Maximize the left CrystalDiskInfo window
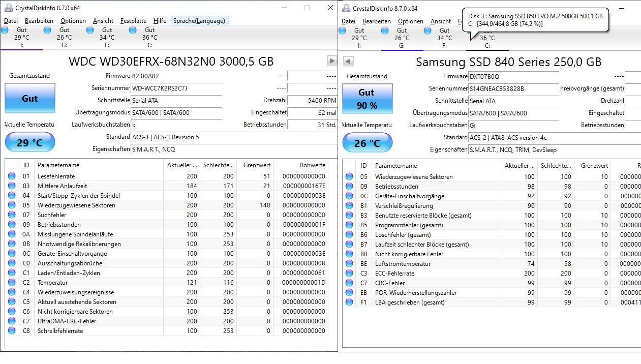 click(307, 8)
